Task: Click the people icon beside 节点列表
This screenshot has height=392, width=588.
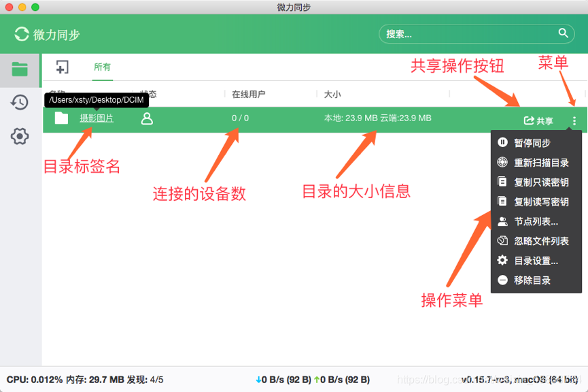Action: [x=502, y=221]
